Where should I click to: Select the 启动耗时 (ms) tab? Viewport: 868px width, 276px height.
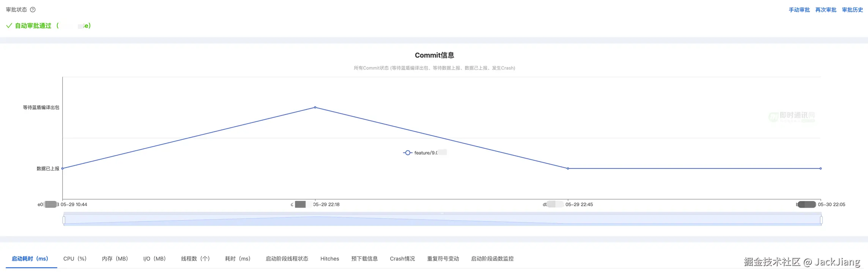coord(30,259)
